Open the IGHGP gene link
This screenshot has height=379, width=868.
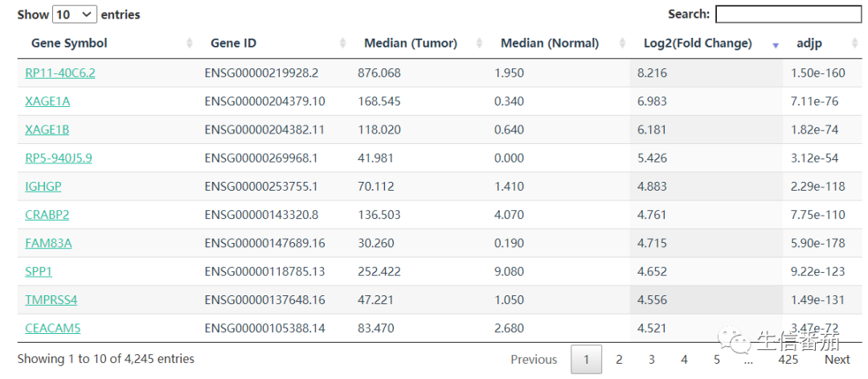click(43, 187)
